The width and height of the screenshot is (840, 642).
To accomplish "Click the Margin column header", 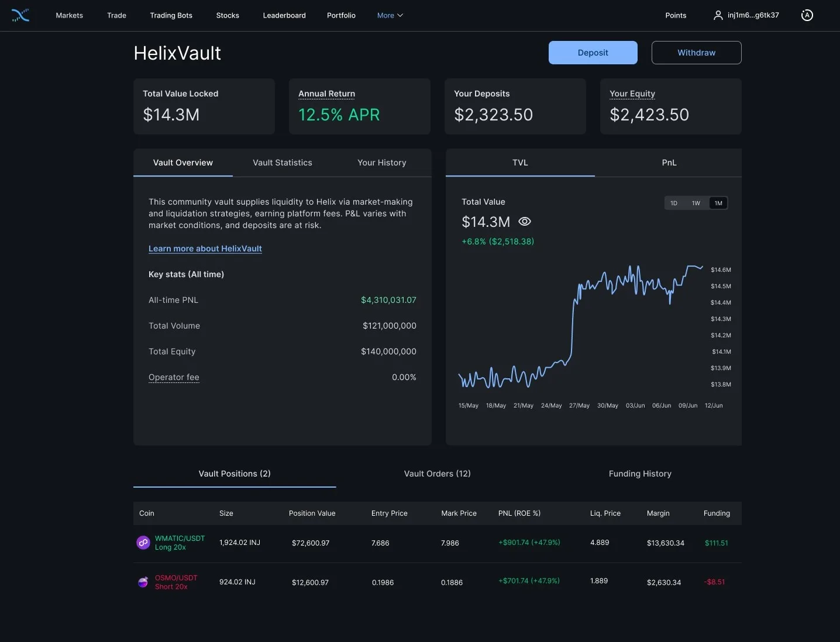I will point(658,513).
